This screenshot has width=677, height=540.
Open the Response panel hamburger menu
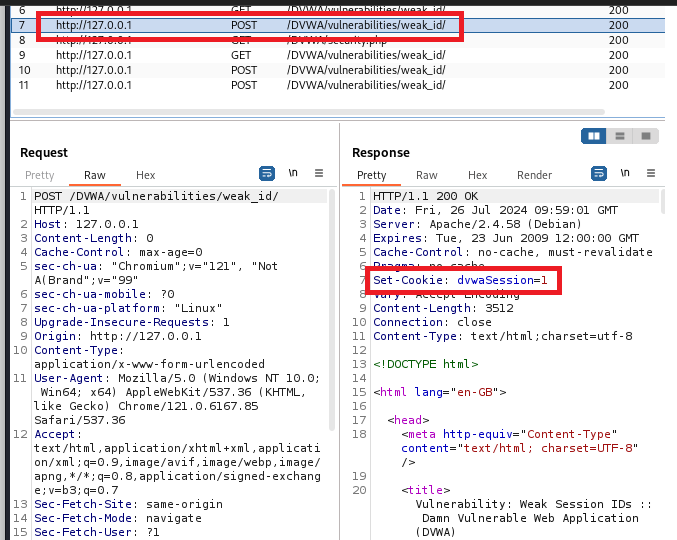pyautogui.click(x=651, y=173)
